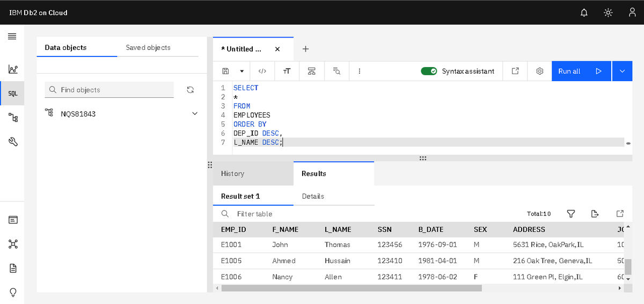644x304 pixels.
Task: Switch theme with the sun icon
Action: coord(608,12)
